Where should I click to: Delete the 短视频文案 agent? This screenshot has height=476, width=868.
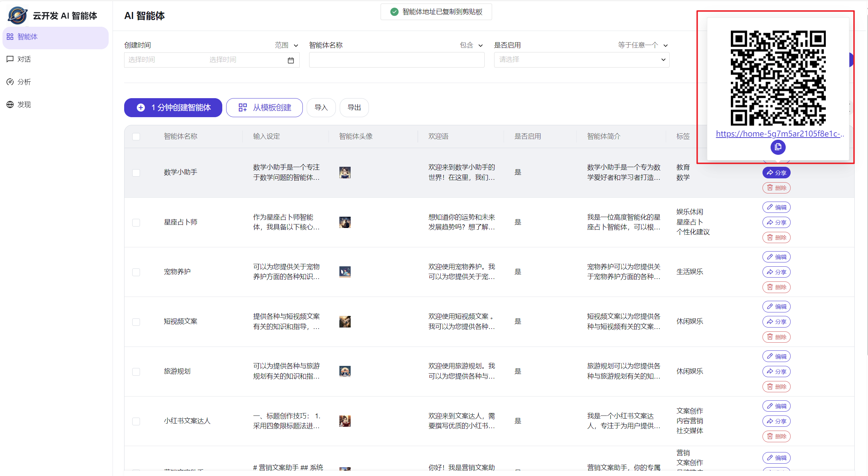(776, 337)
